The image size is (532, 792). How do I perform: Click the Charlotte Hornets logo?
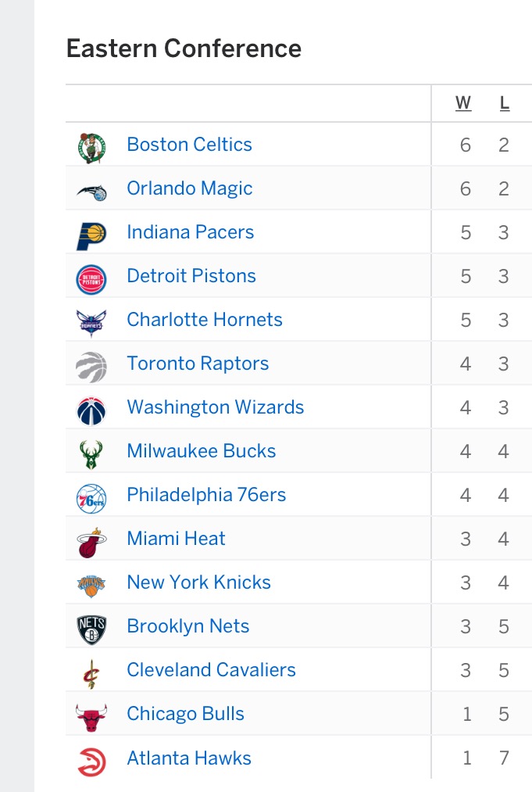(91, 323)
